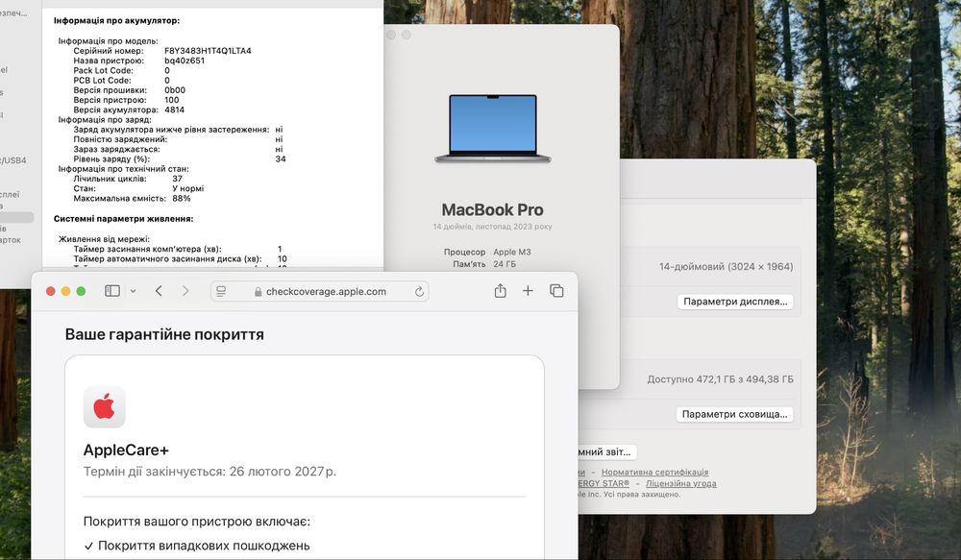Click Таймер засинання комп'ютера (хв): row
The height and width of the screenshot is (560, 961).
tap(178, 249)
